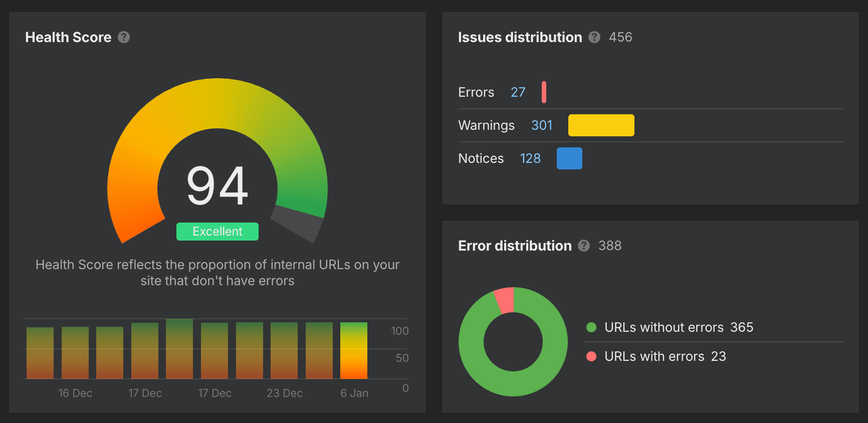
Task: Click the Health Score panel title
Action: click(68, 37)
